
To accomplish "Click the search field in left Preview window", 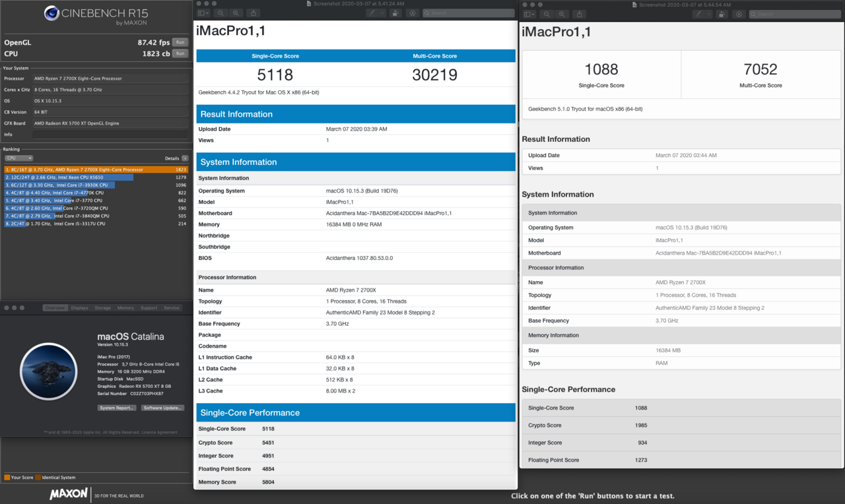I will tap(467, 13).
